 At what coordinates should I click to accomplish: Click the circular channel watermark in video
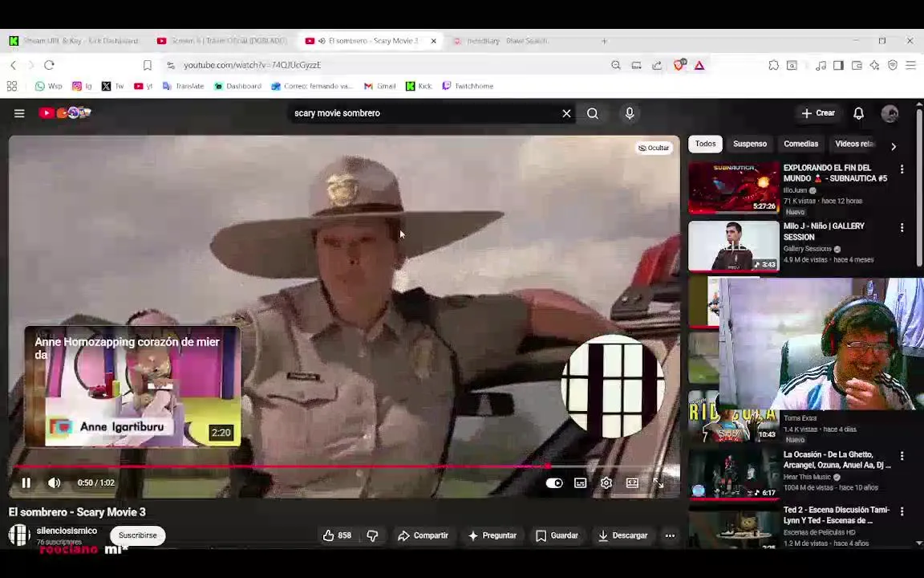point(613,386)
